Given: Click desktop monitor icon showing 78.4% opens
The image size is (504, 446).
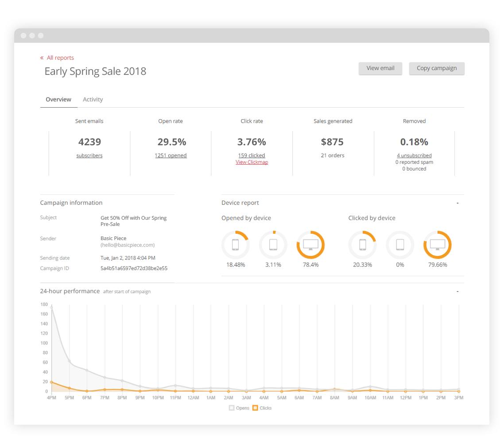Looking at the screenshot, I should [310, 245].
